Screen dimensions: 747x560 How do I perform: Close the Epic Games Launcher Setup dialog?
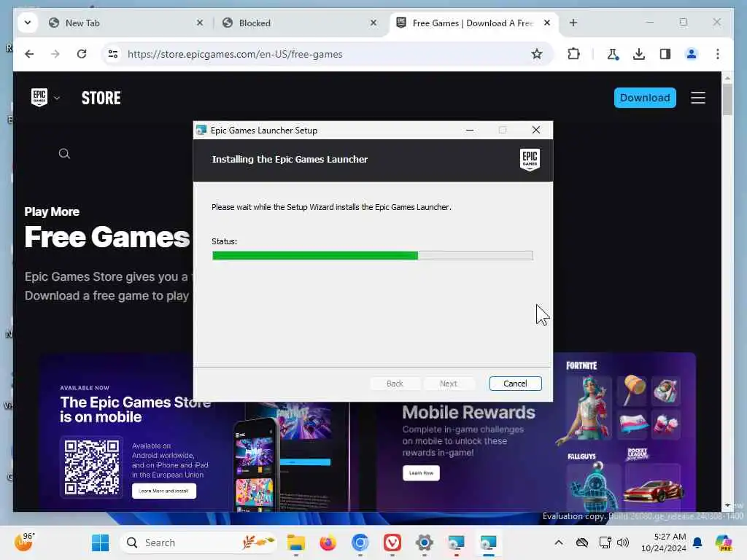[x=536, y=130]
